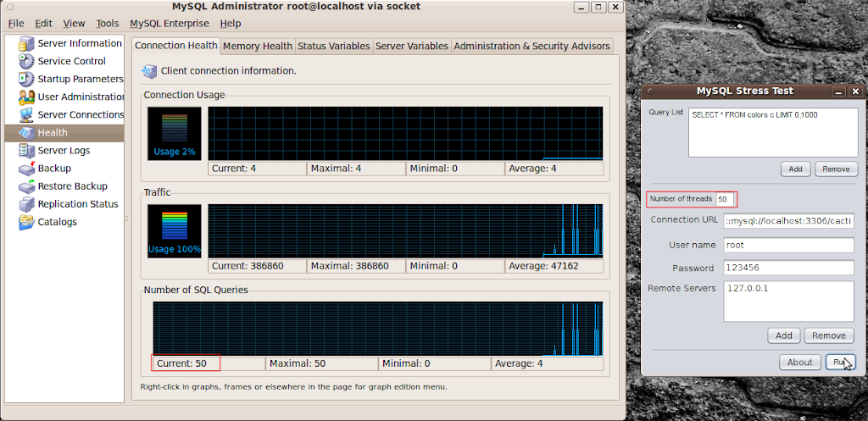Click SQL Queries 'Current: 50' value
Image resolution: width=868 pixels, height=421 pixels.
(x=209, y=363)
